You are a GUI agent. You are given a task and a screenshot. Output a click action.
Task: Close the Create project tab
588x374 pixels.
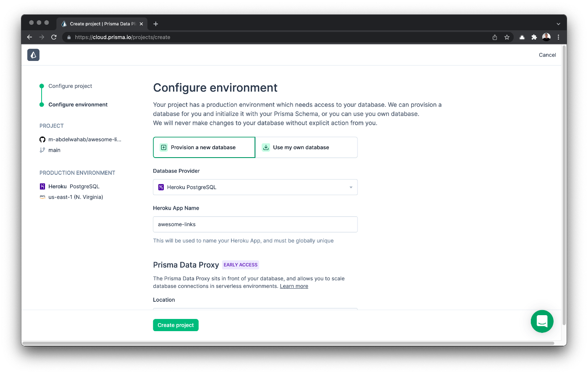click(142, 24)
